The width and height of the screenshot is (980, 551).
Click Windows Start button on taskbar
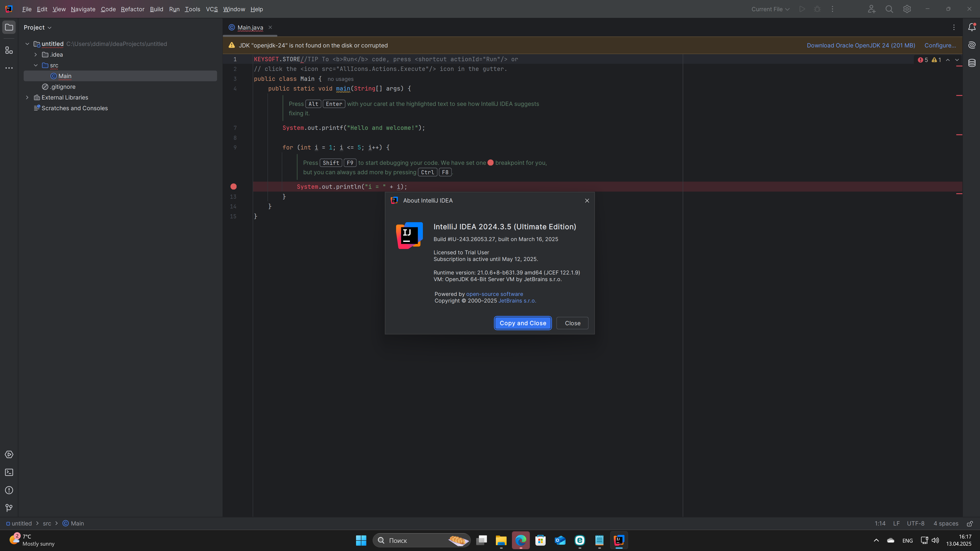tap(361, 540)
